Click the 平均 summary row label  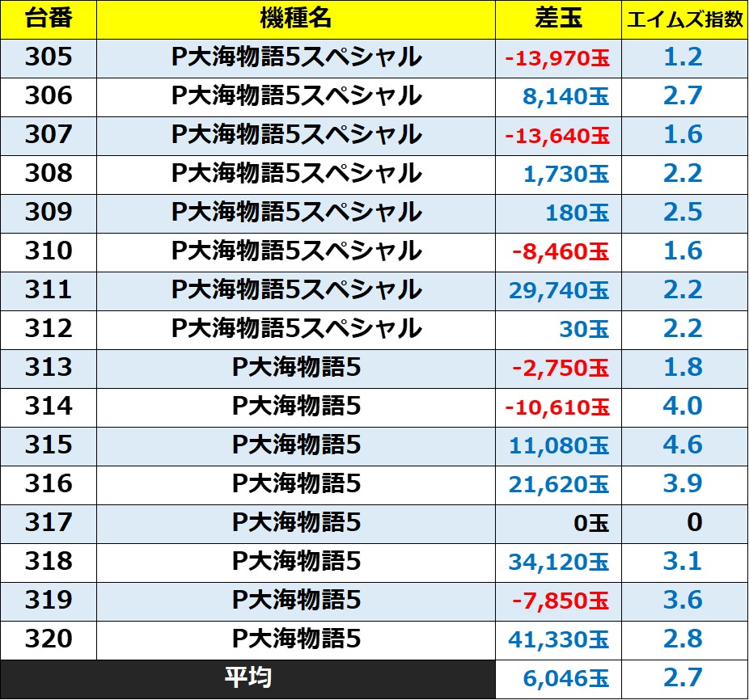(248, 678)
